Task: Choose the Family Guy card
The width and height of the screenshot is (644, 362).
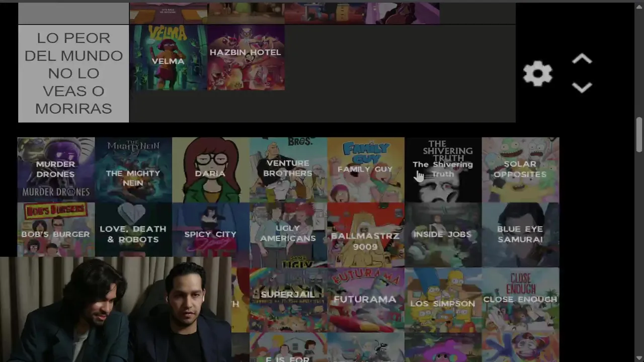Action: pyautogui.click(x=365, y=169)
